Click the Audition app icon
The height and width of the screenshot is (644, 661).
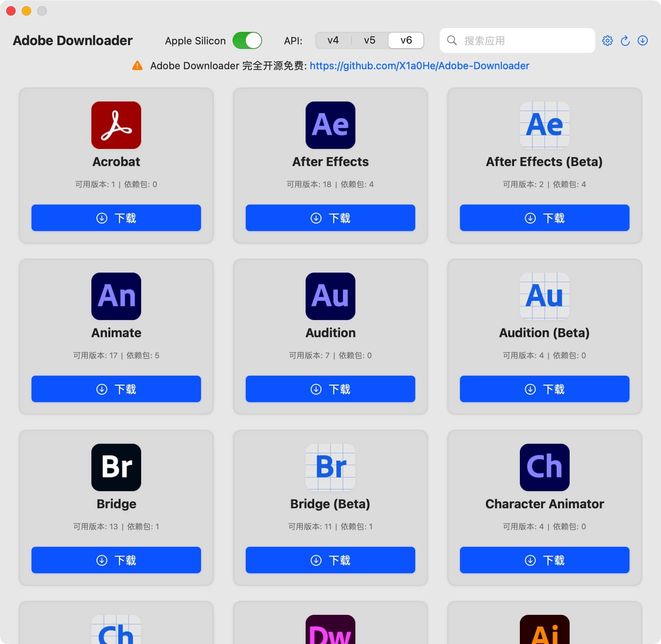point(330,296)
